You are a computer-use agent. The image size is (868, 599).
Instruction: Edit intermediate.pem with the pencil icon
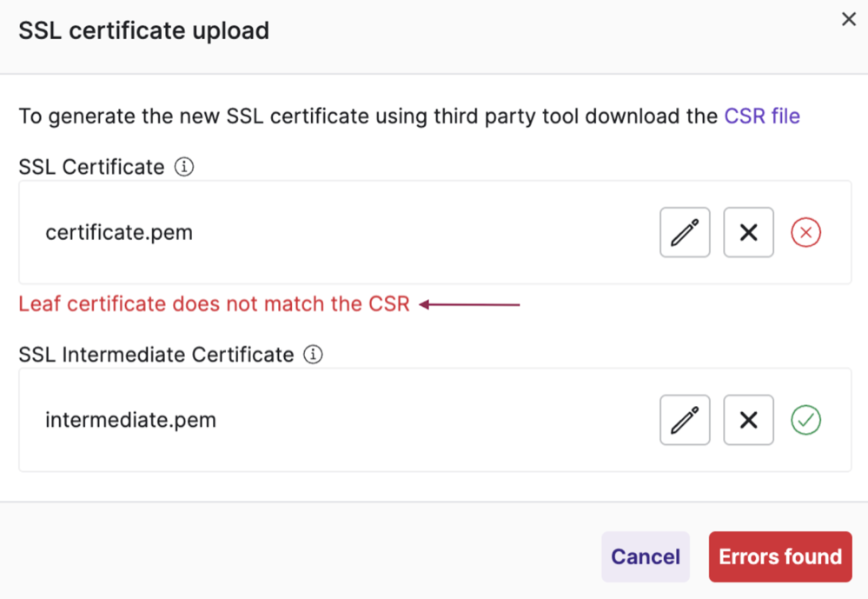(x=685, y=420)
